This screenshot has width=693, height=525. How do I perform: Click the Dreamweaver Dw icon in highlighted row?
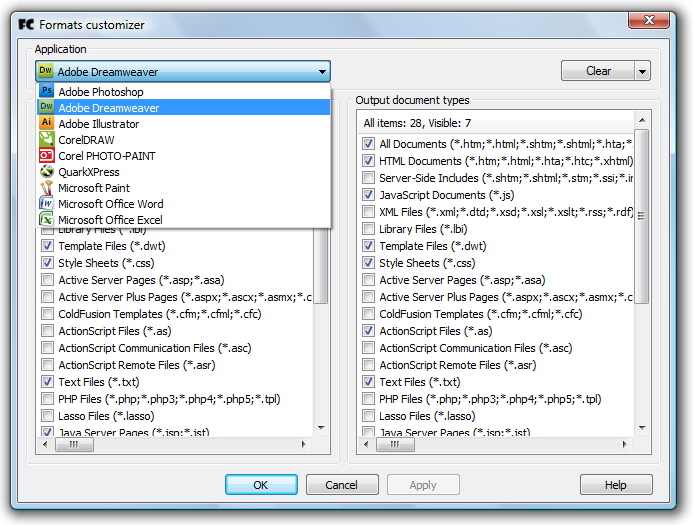[x=46, y=107]
